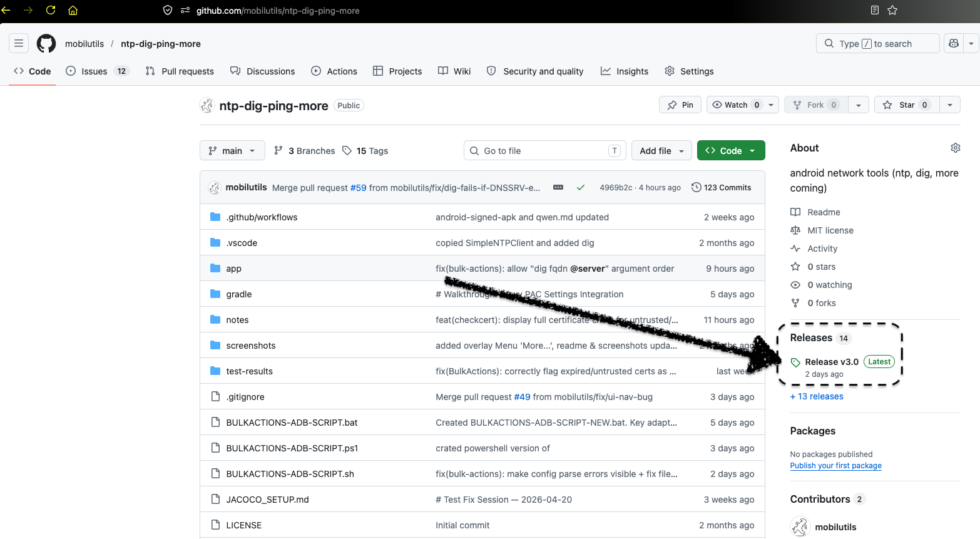Open the hamburger navigation menu
This screenshot has height=539, width=980.
pos(19,43)
